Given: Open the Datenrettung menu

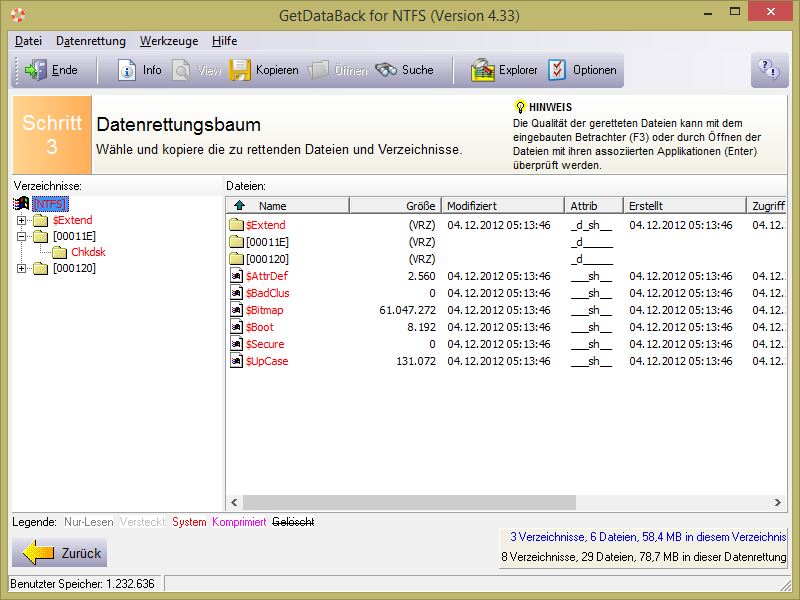Looking at the screenshot, I should 91,41.
